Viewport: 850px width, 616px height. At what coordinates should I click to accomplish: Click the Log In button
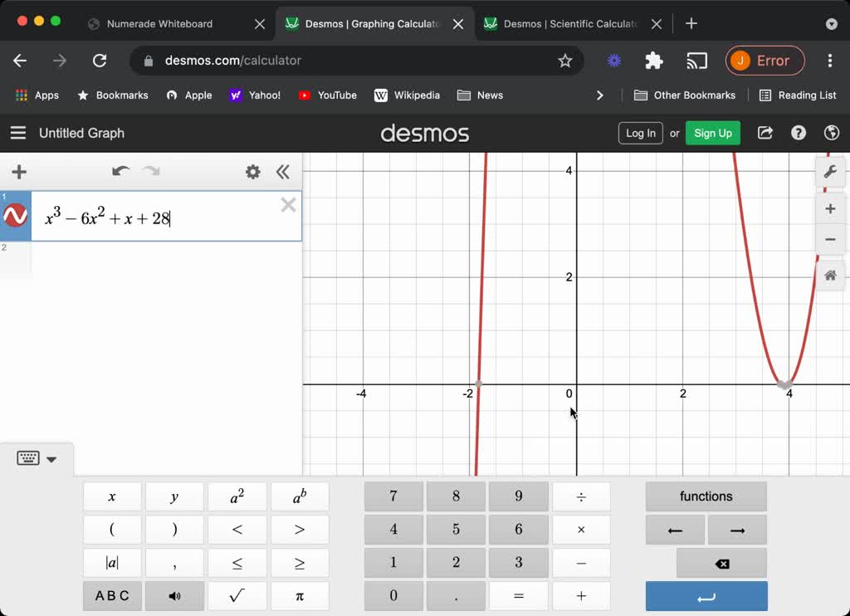[640, 133]
